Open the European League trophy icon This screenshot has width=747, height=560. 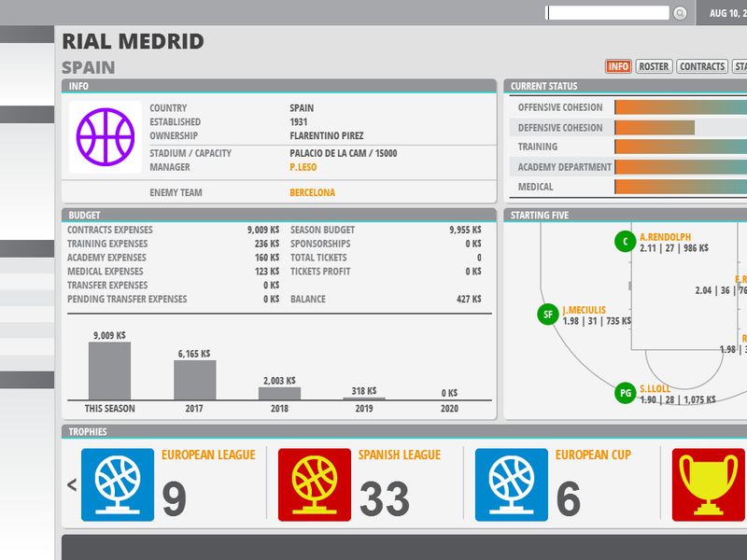118,484
